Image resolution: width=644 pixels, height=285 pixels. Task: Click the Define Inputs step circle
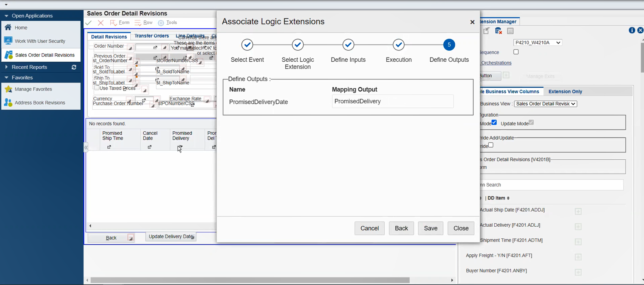point(348,45)
